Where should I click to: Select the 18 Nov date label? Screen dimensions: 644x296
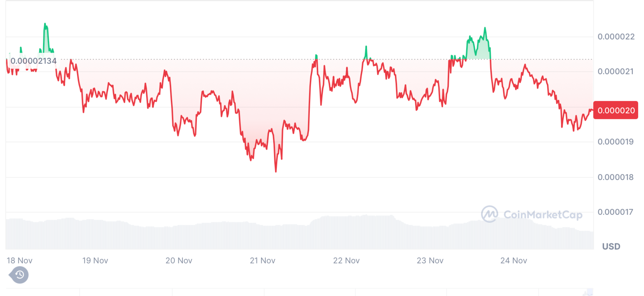point(20,260)
